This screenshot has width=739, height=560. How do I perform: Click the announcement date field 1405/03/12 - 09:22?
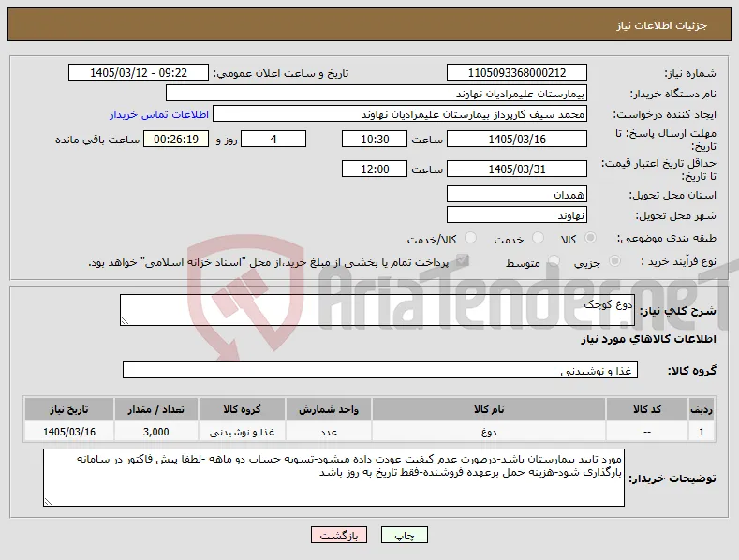tap(139, 73)
